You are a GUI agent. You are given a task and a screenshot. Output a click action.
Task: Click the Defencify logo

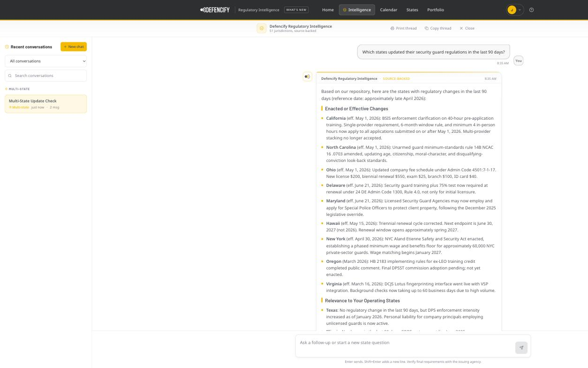215,9
